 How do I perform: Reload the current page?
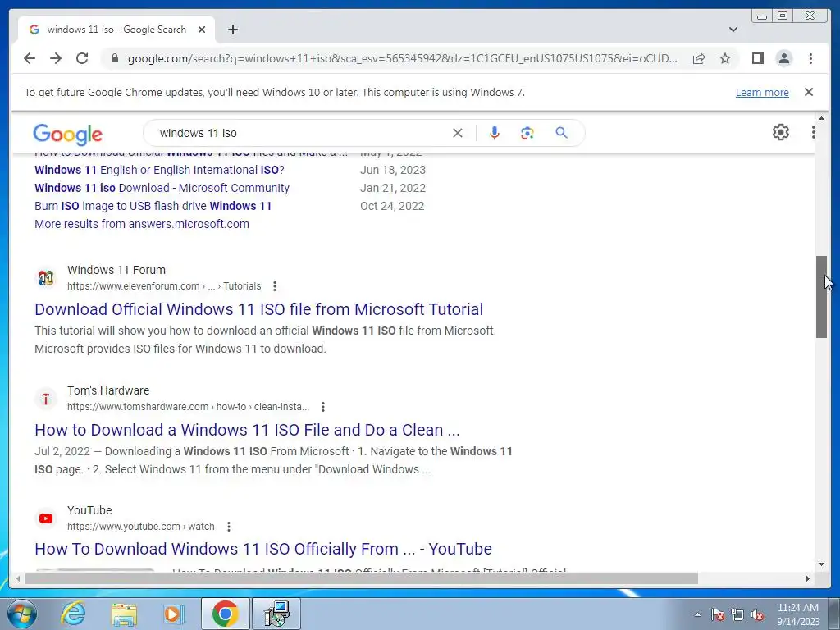coord(82,58)
